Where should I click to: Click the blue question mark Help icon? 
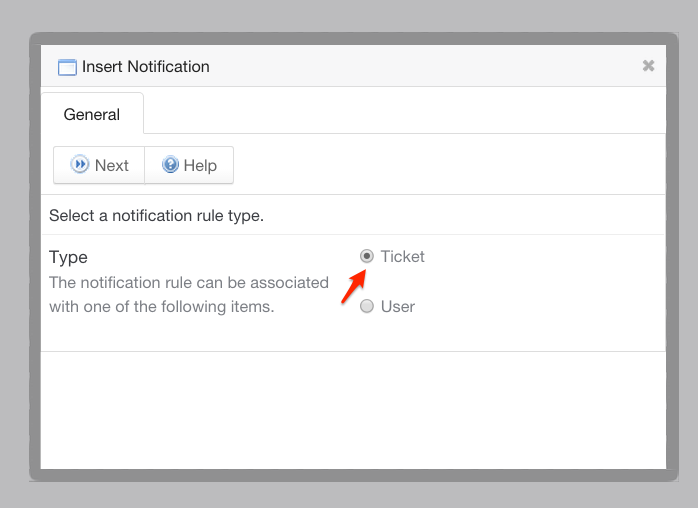click(171, 165)
